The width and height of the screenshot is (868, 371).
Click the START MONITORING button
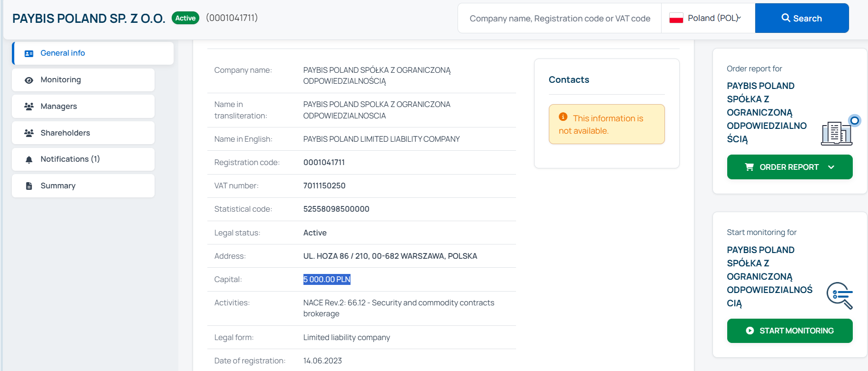[x=790, y=331]
